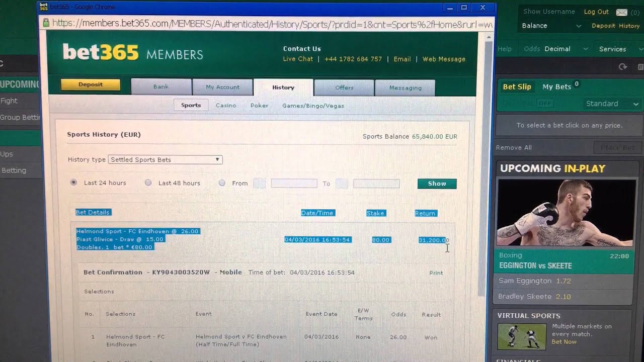
Task: Click Log Out in the background window
Action: coord(596,12)
